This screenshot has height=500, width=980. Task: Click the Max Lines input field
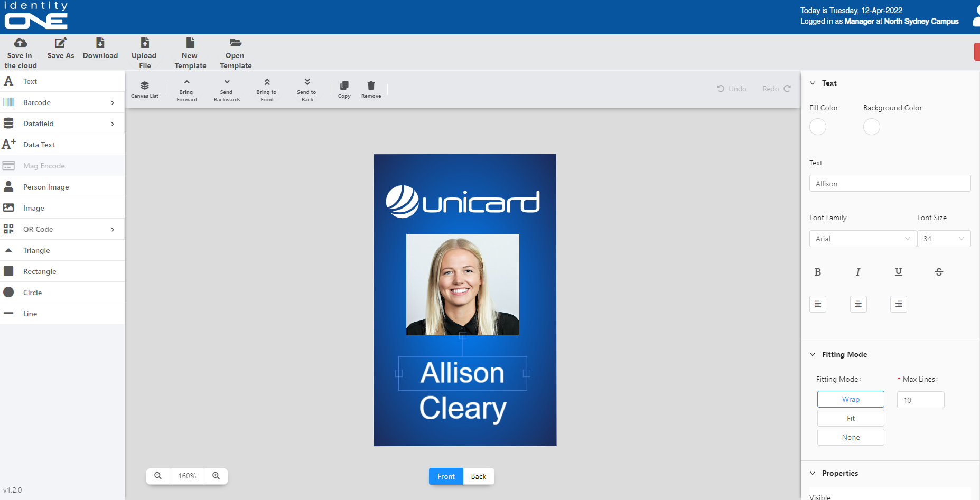(x=921, y=400)
